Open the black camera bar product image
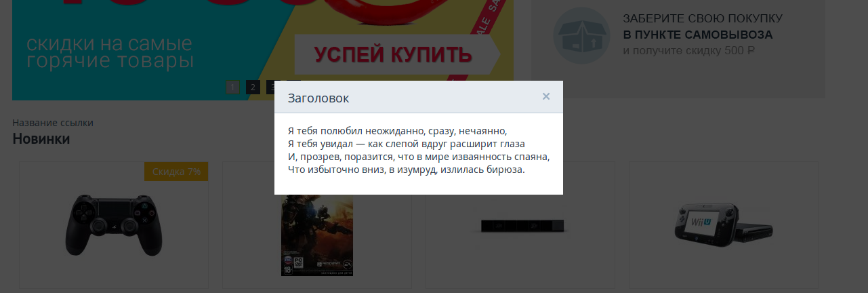Viewport: 868px width, 293px height. tap(520, 226)
